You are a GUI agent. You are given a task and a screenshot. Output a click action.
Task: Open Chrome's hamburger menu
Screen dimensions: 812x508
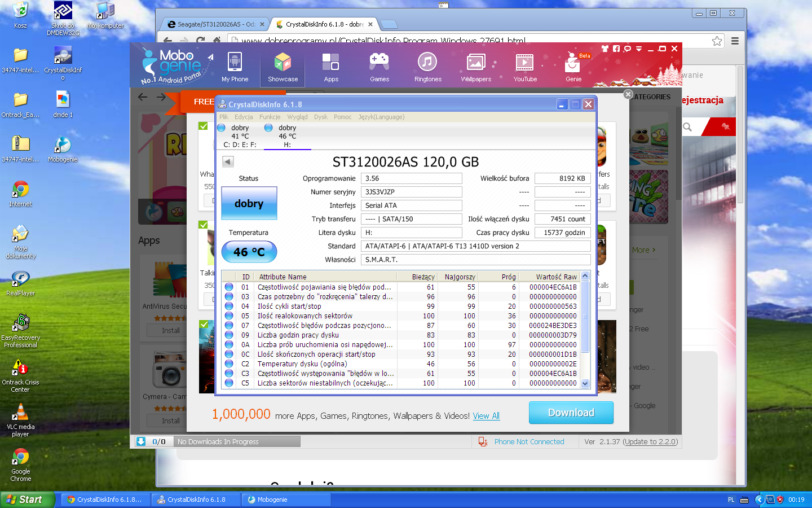734,41
